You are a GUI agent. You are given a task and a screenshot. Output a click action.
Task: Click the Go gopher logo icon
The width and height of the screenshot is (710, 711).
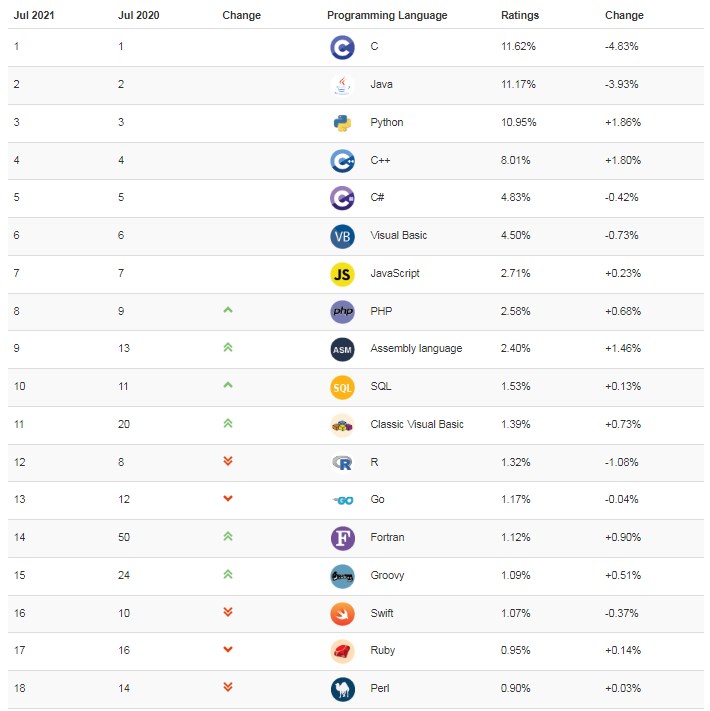click(x=342, y=500)
